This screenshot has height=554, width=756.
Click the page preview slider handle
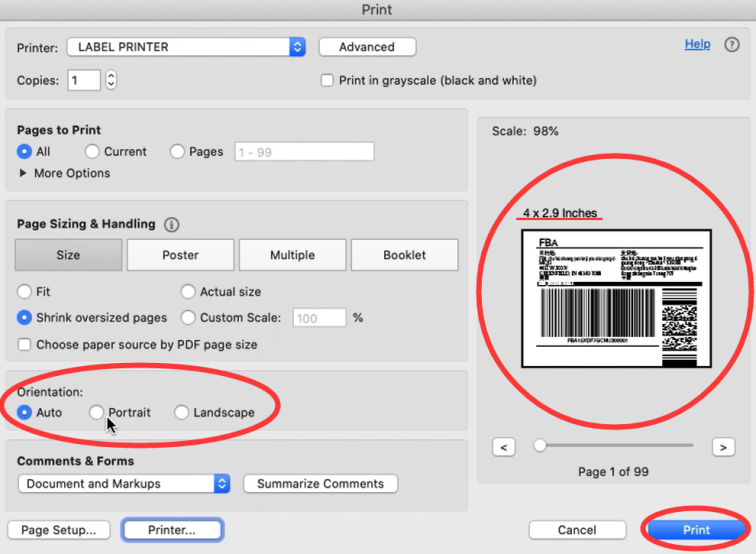pyautogui.click(x=540, y=446)
